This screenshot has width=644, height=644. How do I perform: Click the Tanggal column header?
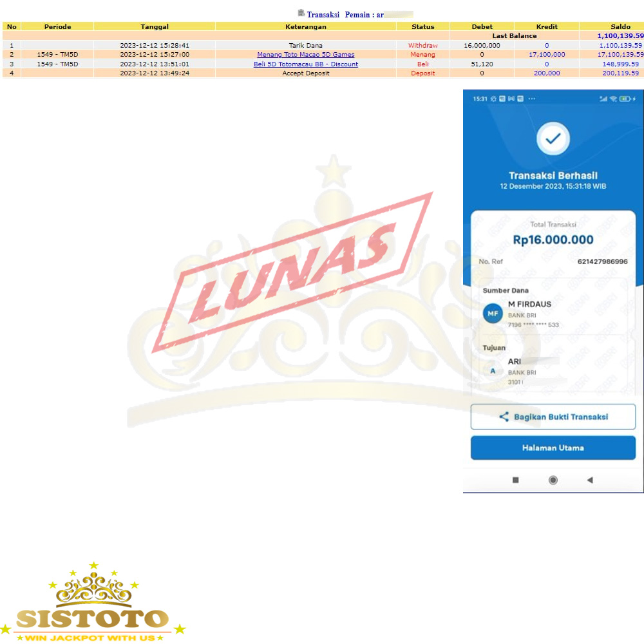(x=155, y=26)
